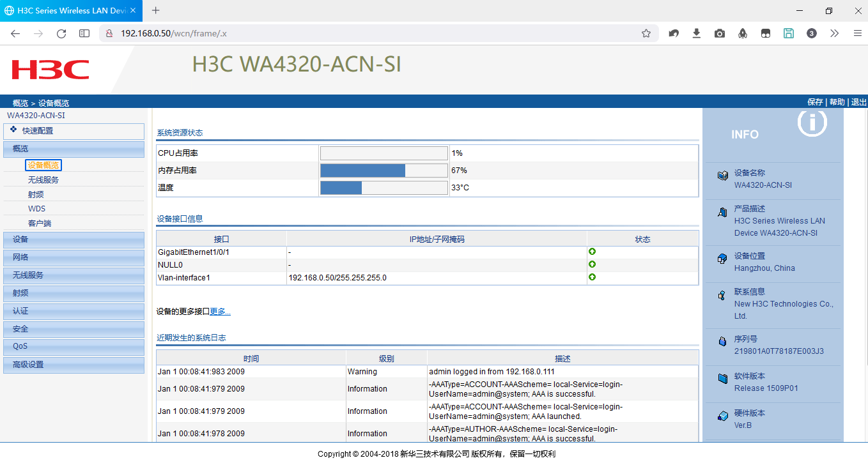Expand the QoS sidebar section

(x=74, y=347)
